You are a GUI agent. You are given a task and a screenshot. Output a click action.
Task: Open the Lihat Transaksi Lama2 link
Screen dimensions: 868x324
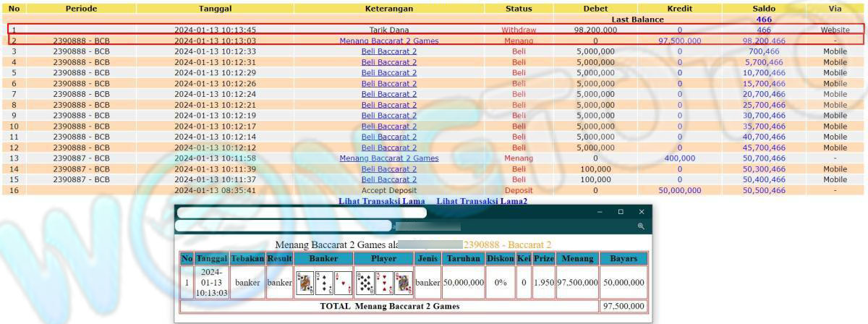[x=481, y=201]
